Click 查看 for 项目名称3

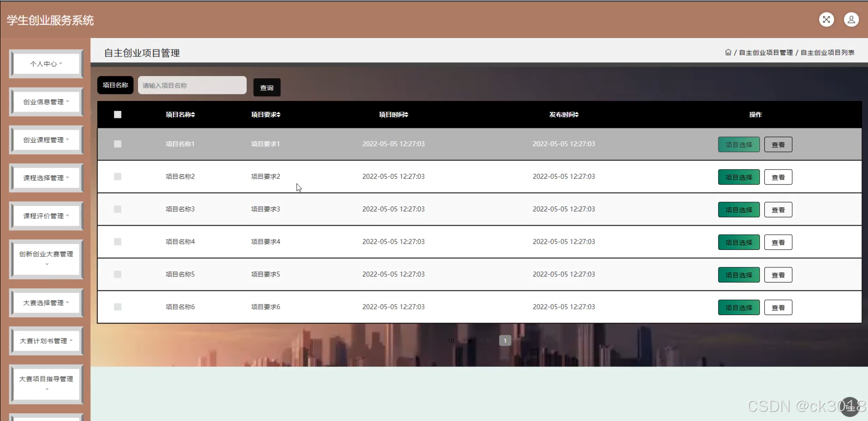(778, 210)
